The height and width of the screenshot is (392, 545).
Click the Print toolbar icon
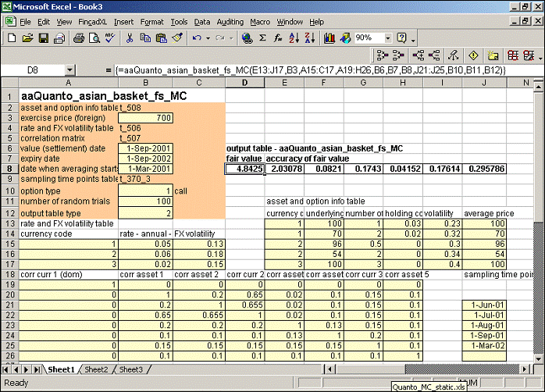tap(79, 38)
